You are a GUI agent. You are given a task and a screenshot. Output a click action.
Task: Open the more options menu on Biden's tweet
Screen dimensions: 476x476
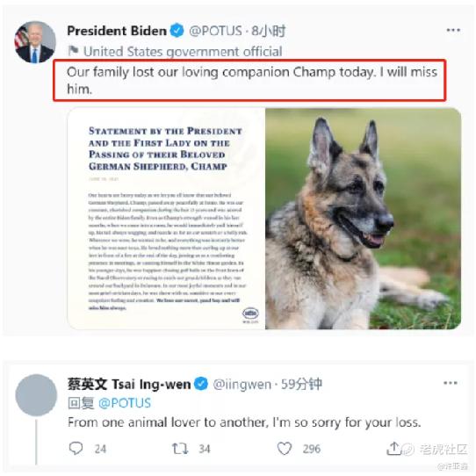tap(453, 30)
